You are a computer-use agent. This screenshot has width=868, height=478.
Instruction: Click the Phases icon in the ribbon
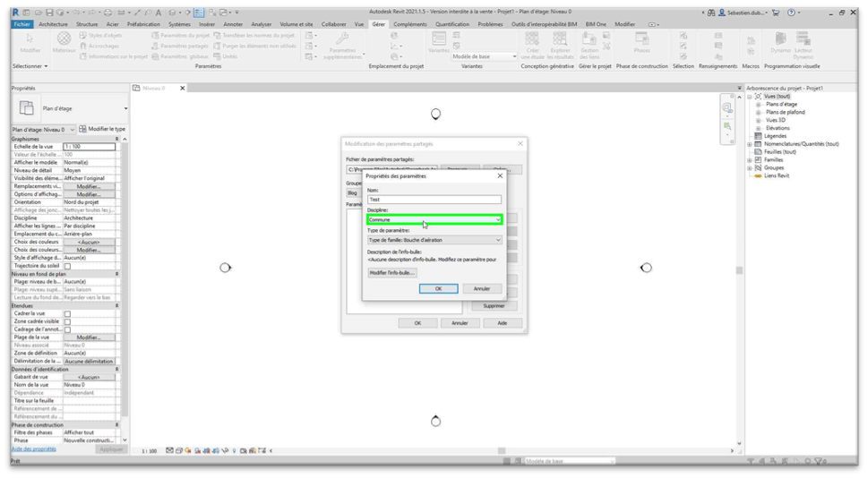click(x=641, y=41)
